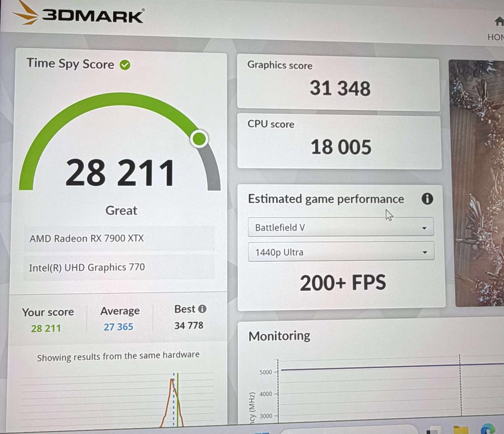
Task: Open File Explorer from the taskbar
Action: [460, 430]
